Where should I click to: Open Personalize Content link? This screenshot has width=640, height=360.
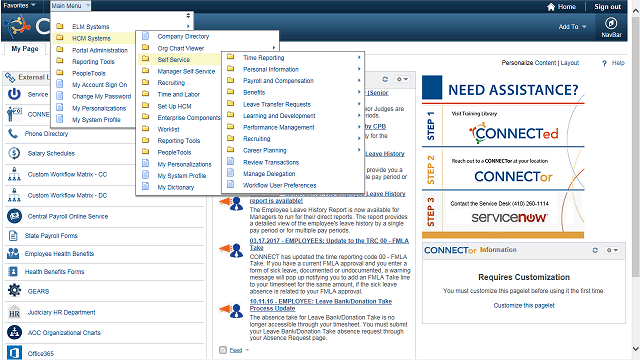(x=529, y=63)
